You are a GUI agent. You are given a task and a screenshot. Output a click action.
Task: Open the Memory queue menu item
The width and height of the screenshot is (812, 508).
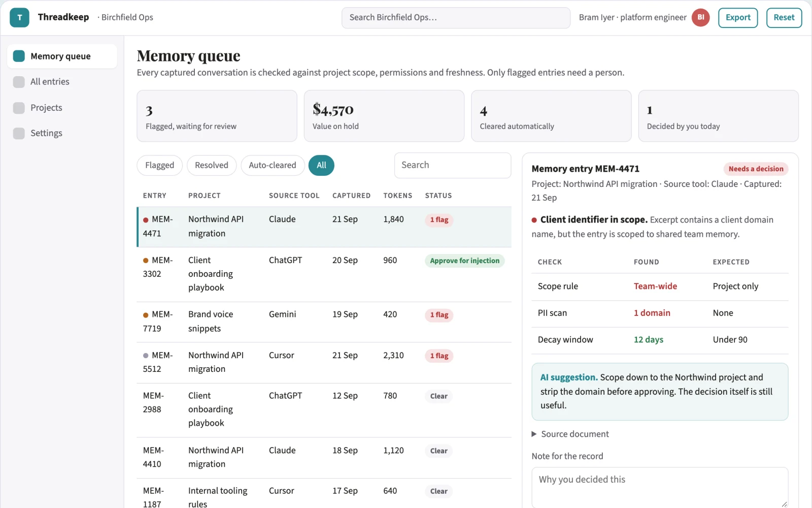(62, 56)
